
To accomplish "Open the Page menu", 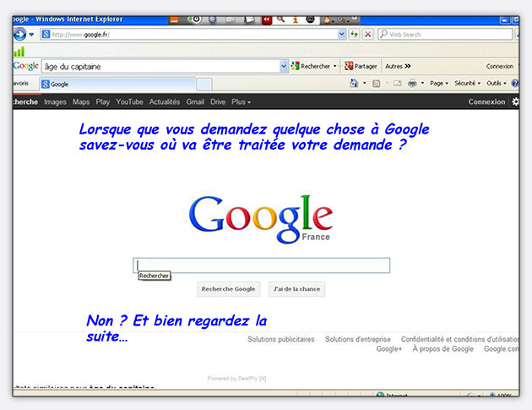I will [x=439, y=83].
